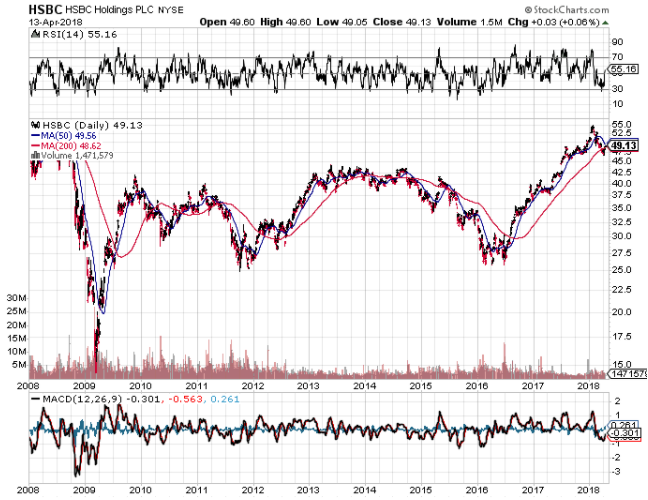Click the volume bars icon in legend
Screen dimensions: 648x500
36,155
